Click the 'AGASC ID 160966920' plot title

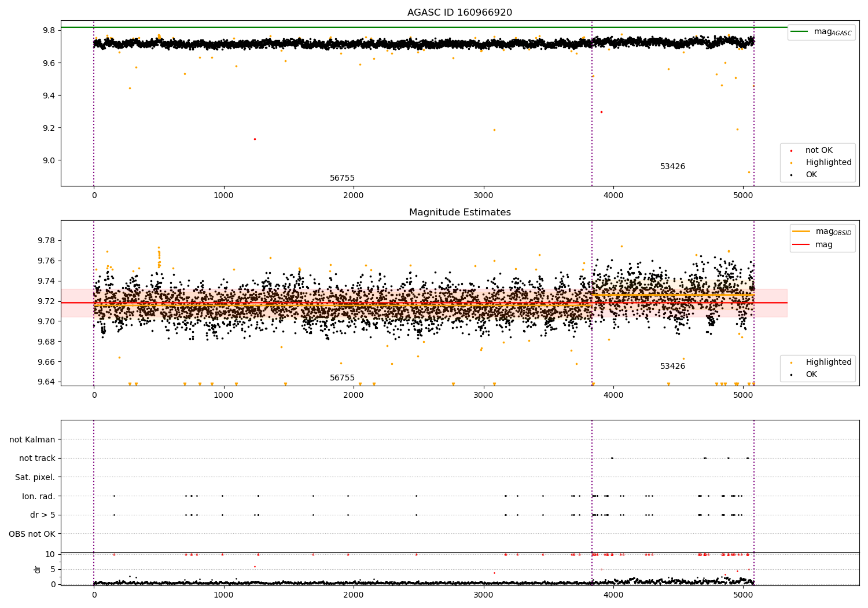pyautogui.click(x=459, y=12)
